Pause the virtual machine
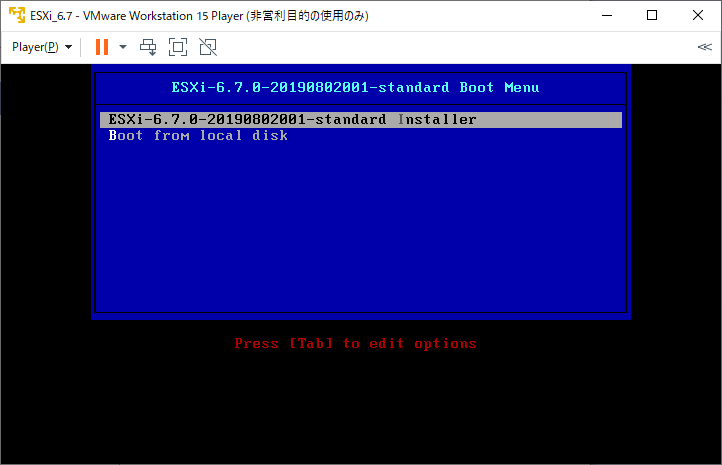Viewport: 722px width, 465px height. click(x=102, y=47)
